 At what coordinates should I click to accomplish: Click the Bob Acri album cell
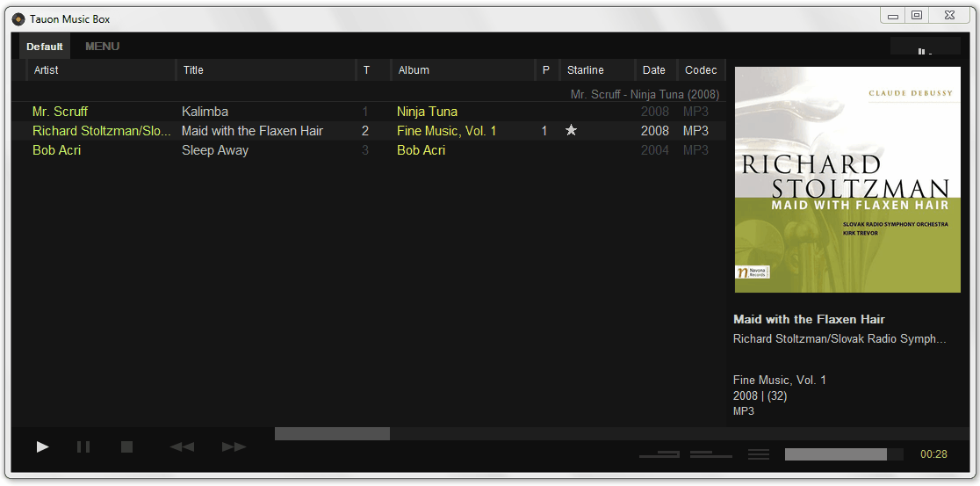pos(422,150)
